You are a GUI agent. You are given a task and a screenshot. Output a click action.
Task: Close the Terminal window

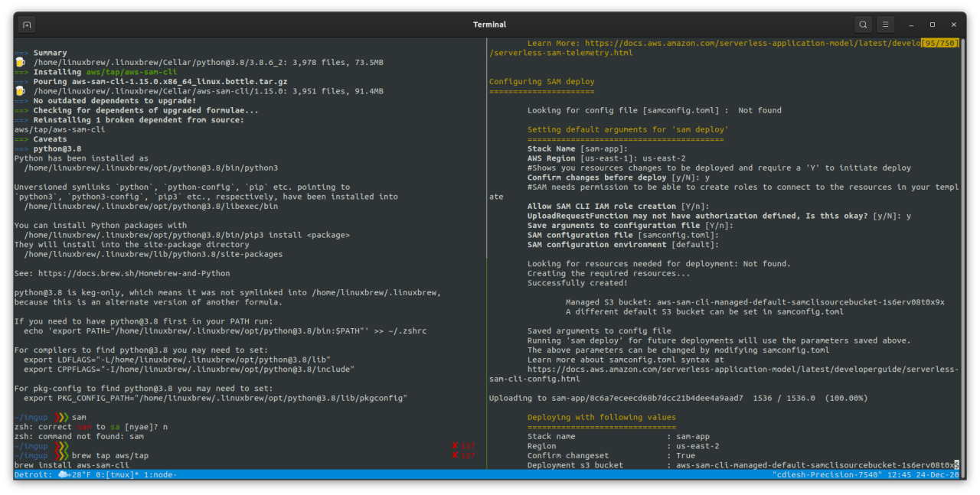pos(954,24)
